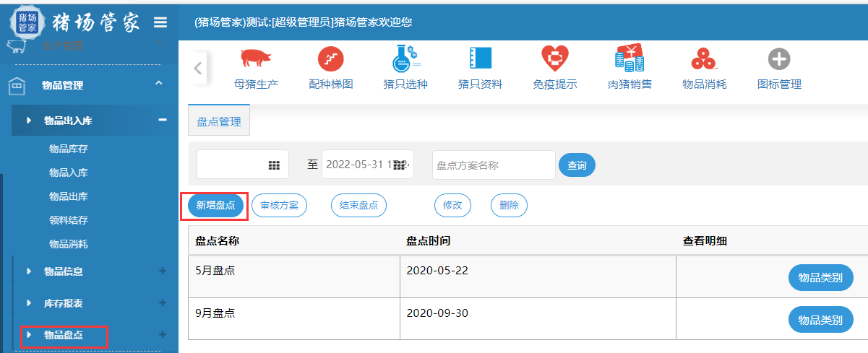Image resolution: width=868 pixels, height=353 pixels.
Task: Select the 盘点管理 tab
Action: [x=219, y=122]
